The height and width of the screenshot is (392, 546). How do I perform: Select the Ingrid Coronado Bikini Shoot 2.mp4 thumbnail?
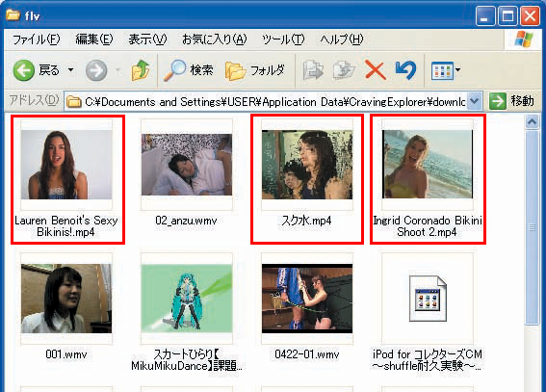click(x=428, y=165)
